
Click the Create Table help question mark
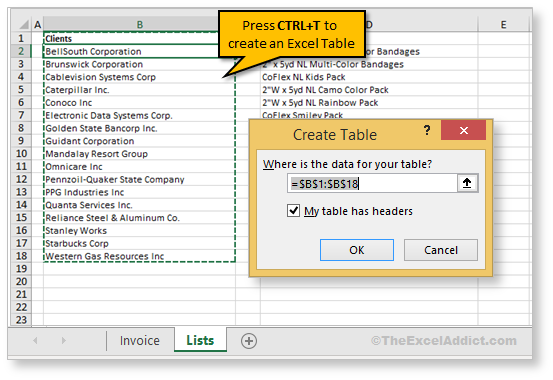(427, 130)
